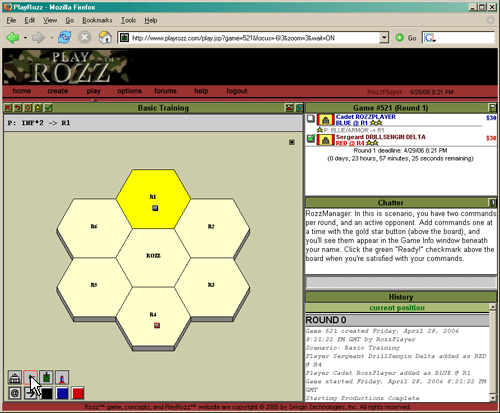Open the options link in navigation bar

click(129, 91)
